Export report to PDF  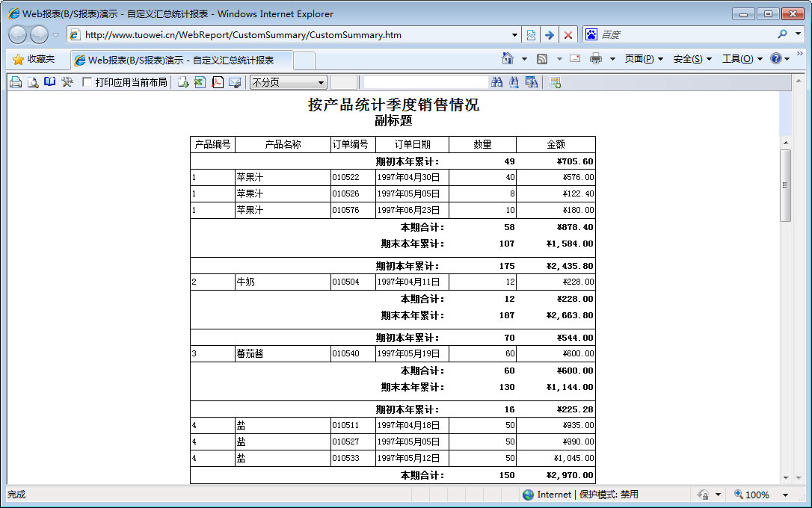pyautogui.click(x=218, y=82)
